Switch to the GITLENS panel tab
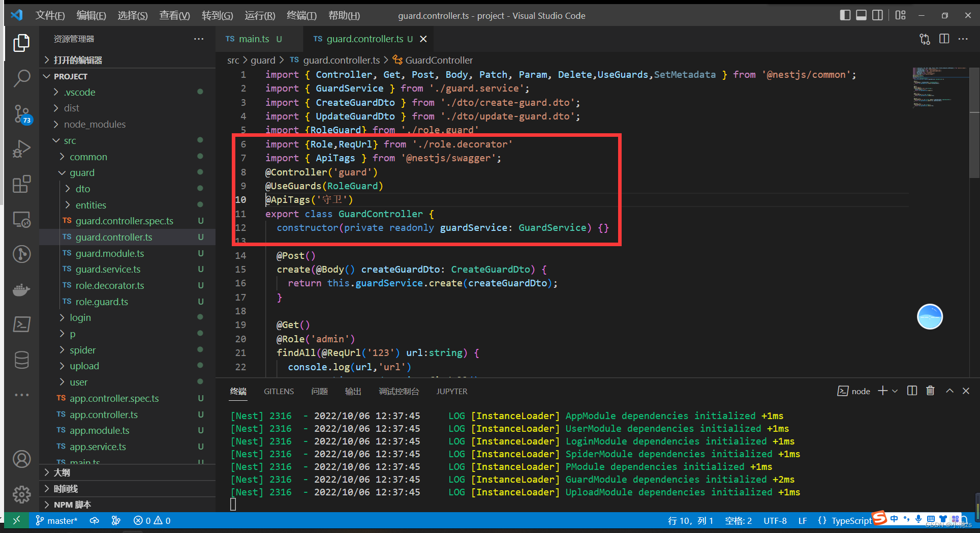 (279, 391)
